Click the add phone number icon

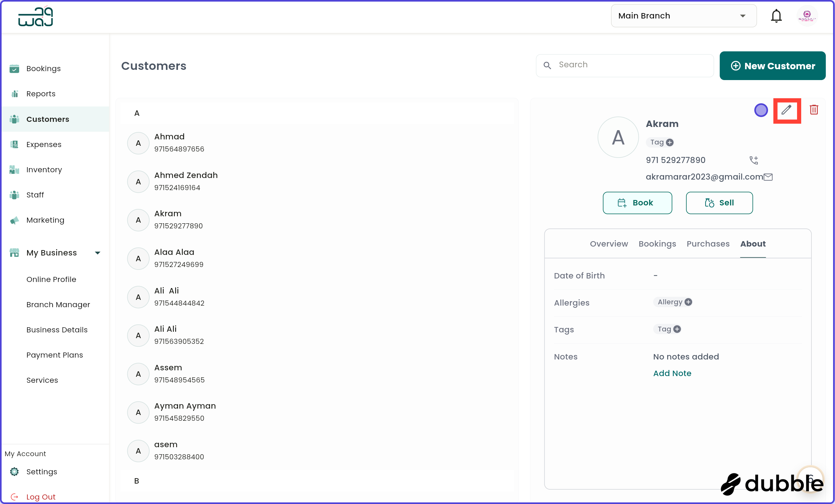(754, 160)
